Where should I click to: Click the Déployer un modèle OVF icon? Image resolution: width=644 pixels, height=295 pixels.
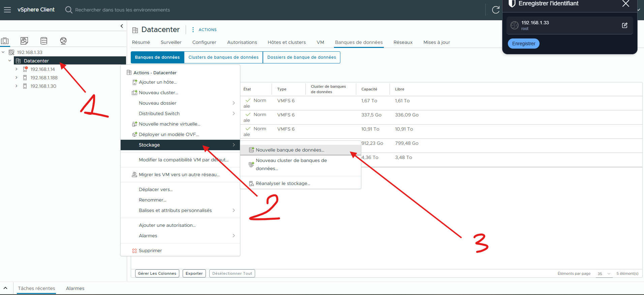pyautogui.click(x=134, y=135)
